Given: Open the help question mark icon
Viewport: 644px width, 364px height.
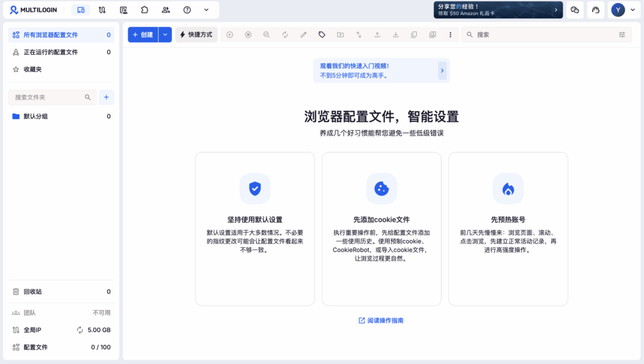Looking at the screenshot, I should [187, 10].
